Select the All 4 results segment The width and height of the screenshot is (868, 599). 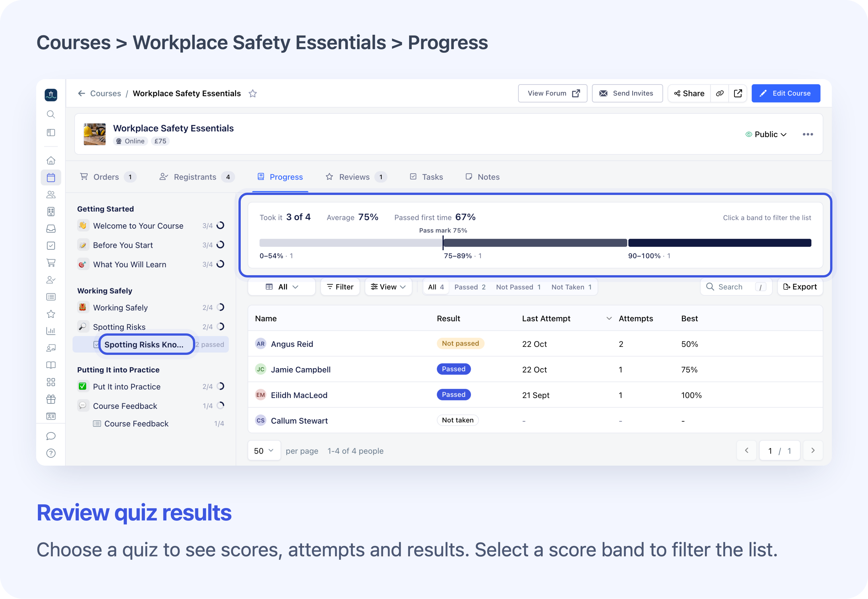pos(436,287)
